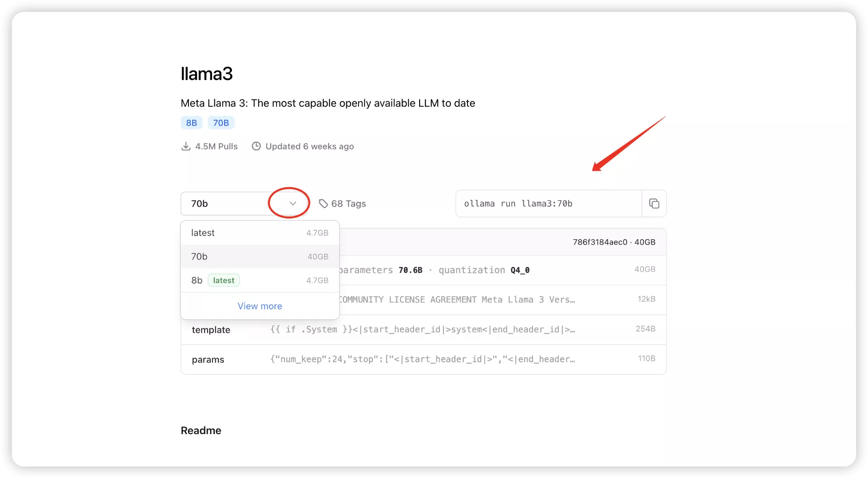This screenshot has width=868, height=478.
Task: Copy the ollama run command
Action: pos(654,204)
